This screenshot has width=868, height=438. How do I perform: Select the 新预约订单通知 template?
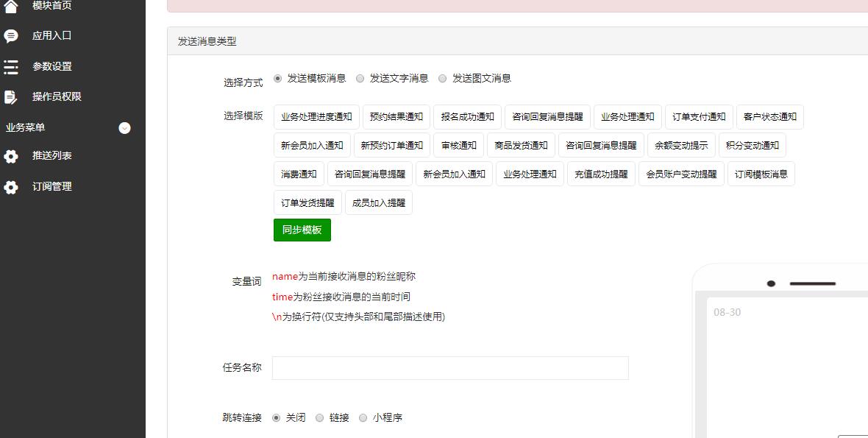(x=392, y=145)
